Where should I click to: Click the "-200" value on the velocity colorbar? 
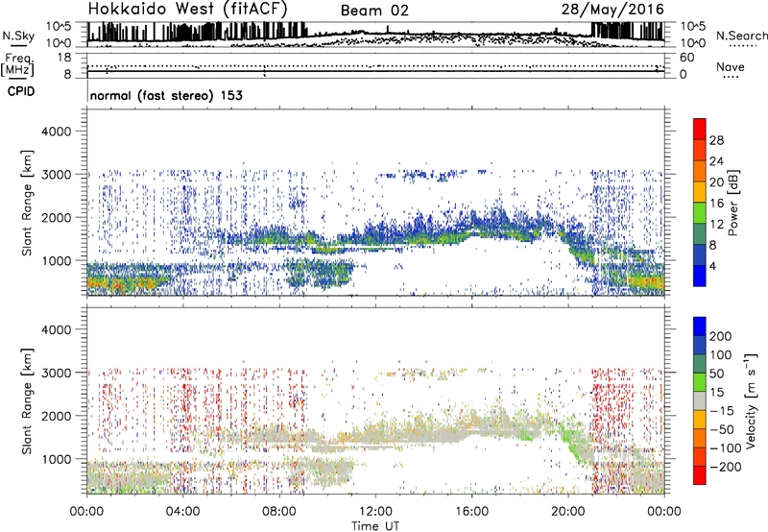[x=725, y=467]
